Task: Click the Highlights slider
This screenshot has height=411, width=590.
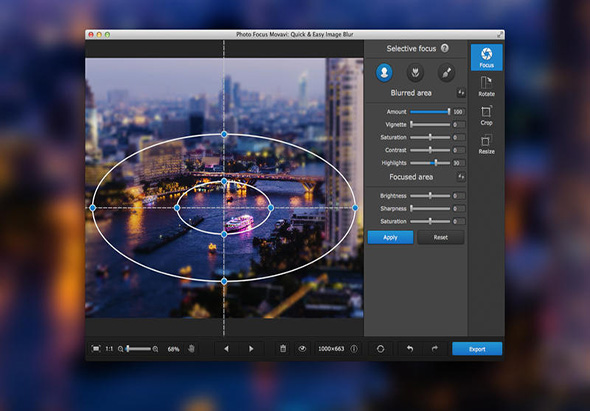Action: (x=430, y=163)
